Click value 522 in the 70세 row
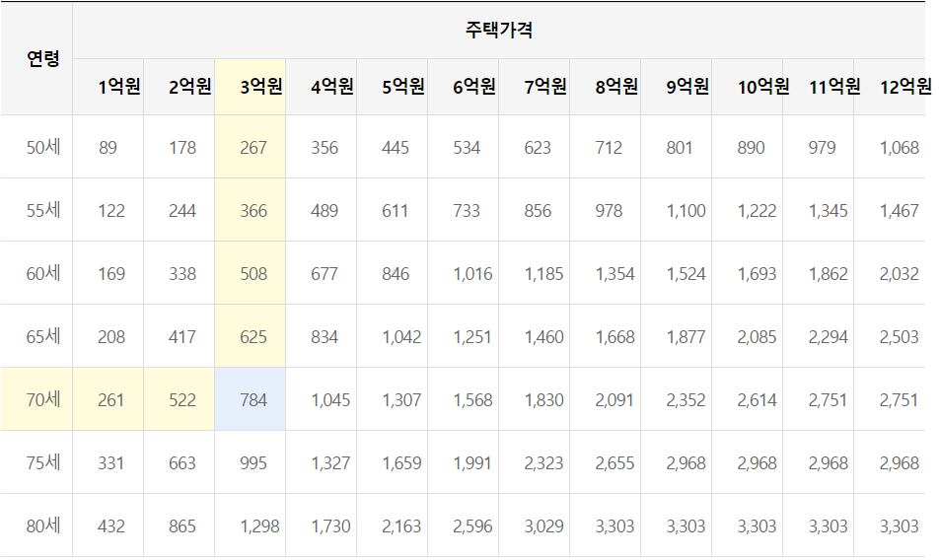The width and height of the screenshot is (939, 560). coord(182,399)
